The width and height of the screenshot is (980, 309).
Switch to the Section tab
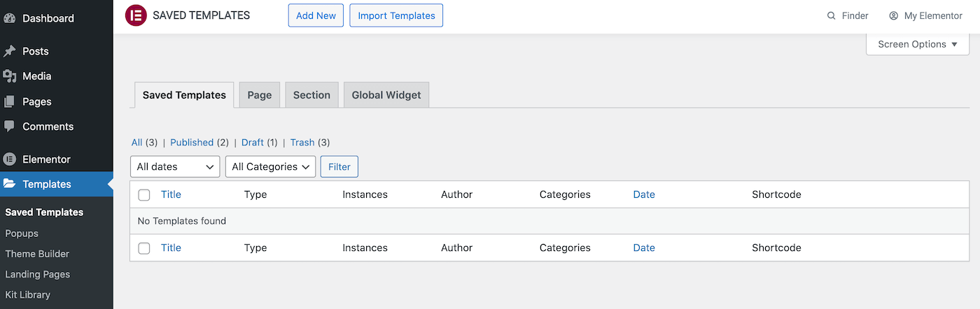tap(311, 95)
